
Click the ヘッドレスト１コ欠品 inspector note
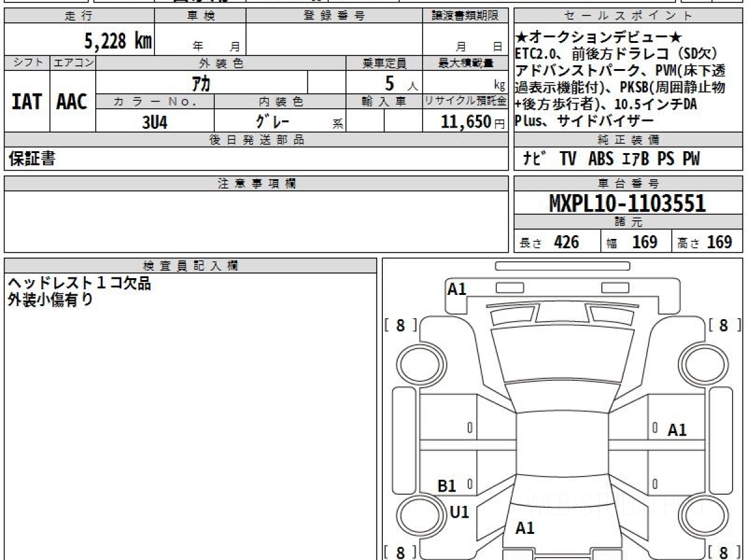click(79, 284)
